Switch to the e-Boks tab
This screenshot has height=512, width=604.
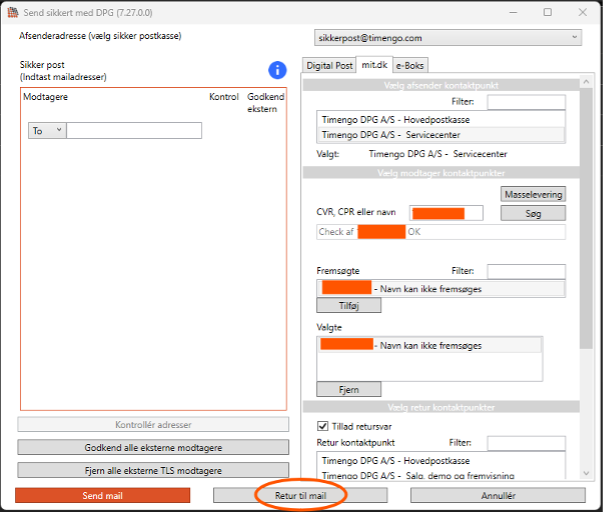pyautogui.click(x=410, y=65)
